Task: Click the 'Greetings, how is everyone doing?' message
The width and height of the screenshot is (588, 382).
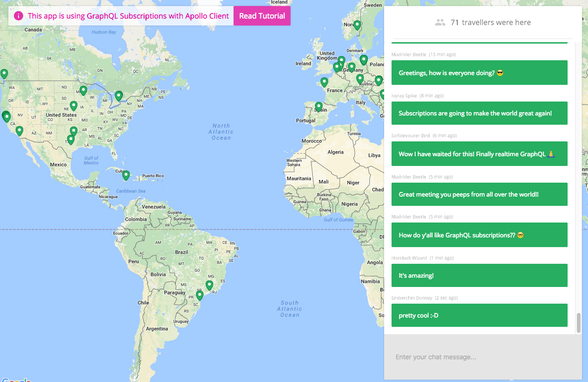Action: (x=480, y=73)
